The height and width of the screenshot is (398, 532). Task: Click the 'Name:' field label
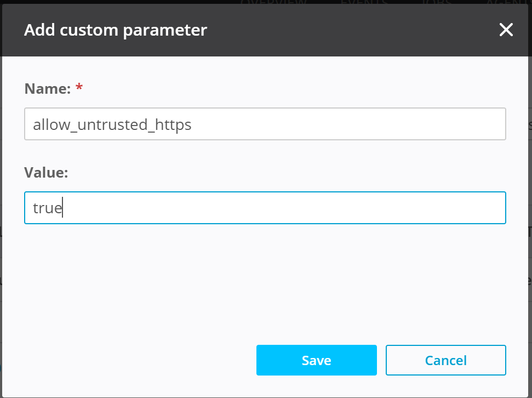[47, 89]
